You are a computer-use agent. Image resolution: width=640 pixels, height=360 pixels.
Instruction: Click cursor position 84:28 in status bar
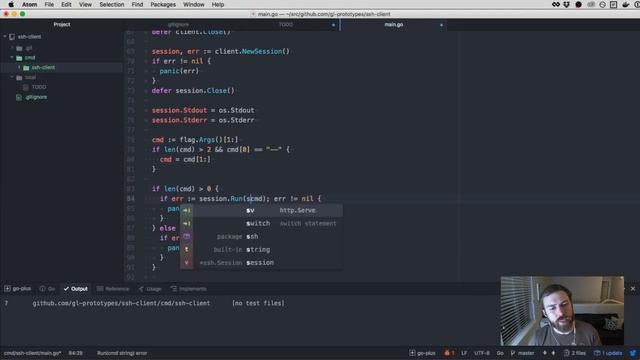tap(76, 353)
